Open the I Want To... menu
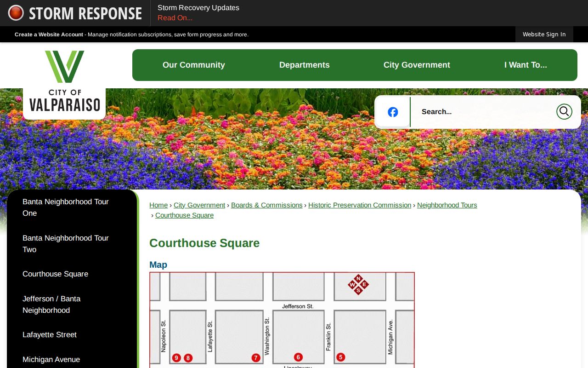The width and height of the screenshot is (588, 368). coord(526,65)
